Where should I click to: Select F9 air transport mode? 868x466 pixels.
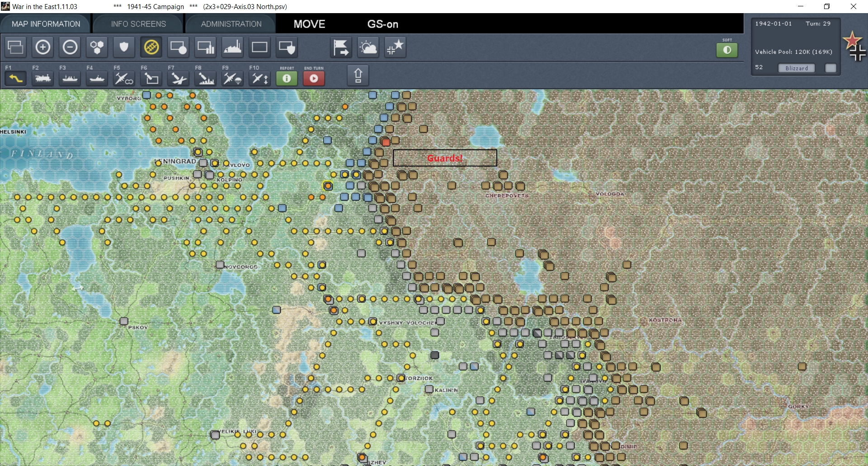click(233, 78)
